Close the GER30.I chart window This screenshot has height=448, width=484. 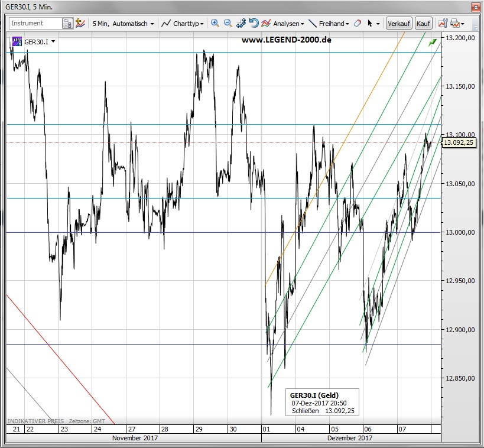(x=476, y=7)
